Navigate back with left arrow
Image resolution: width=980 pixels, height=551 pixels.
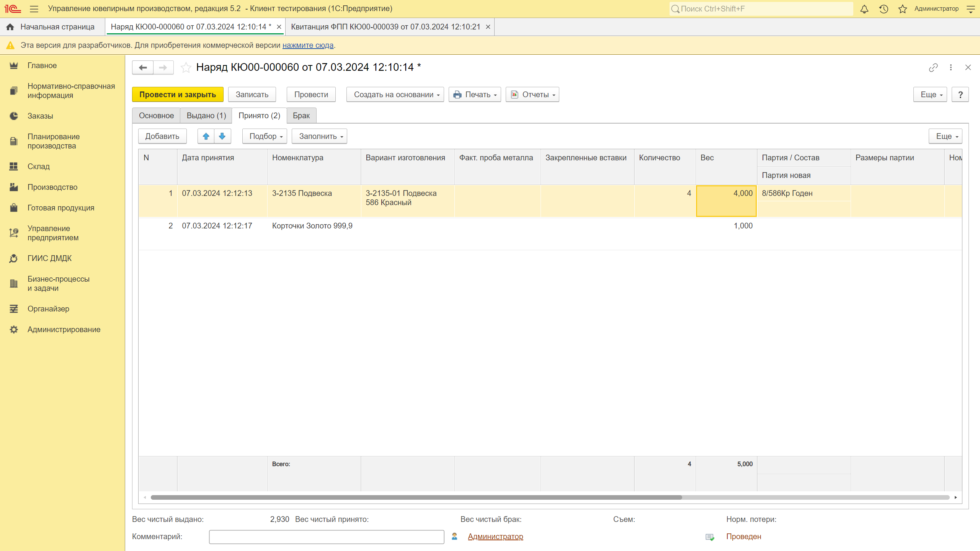click(x=143, y=67)
